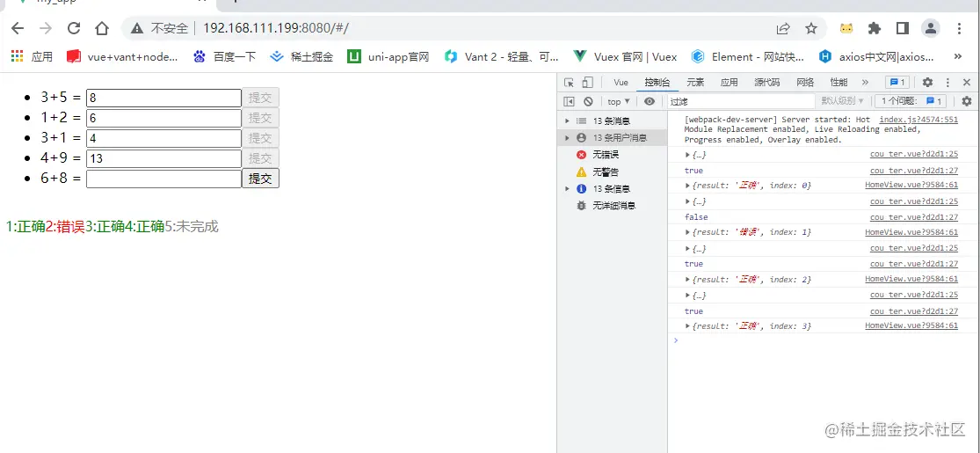
Task: Open the user profile avatar
Action: click(x=931, y=28)
